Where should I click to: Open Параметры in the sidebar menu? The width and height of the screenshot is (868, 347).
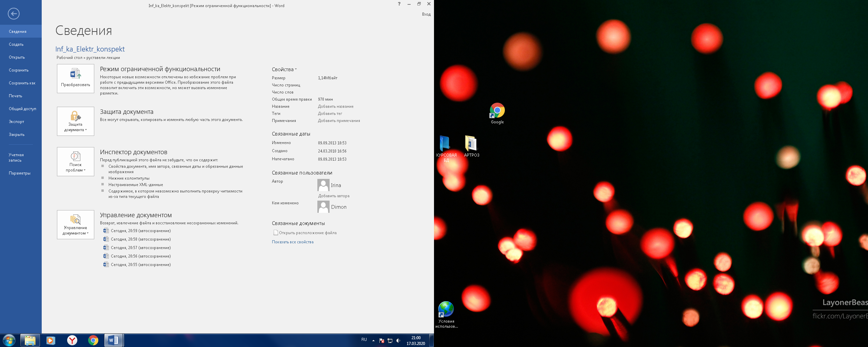coord(20,173)
